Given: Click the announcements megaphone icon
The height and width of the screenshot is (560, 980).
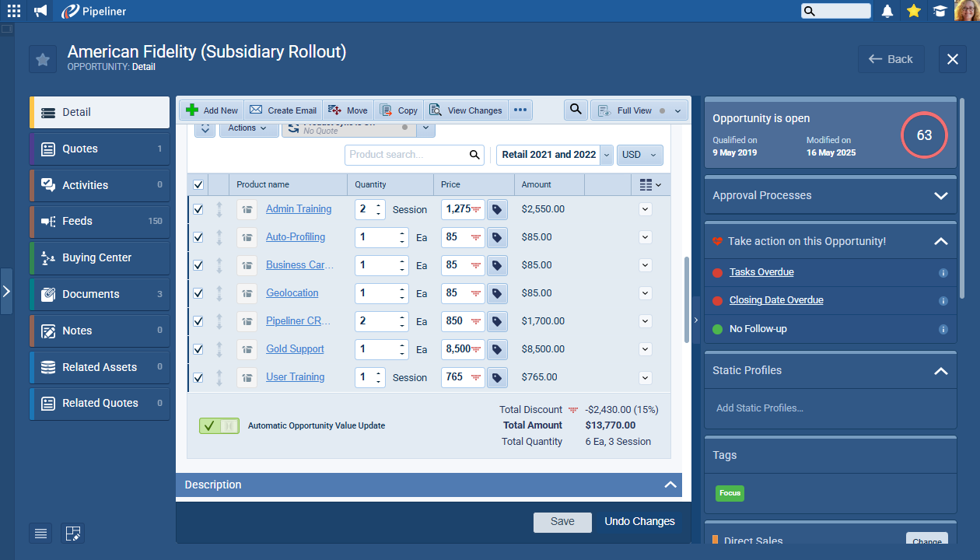Looking at the screenshot, I should point(40,11).
